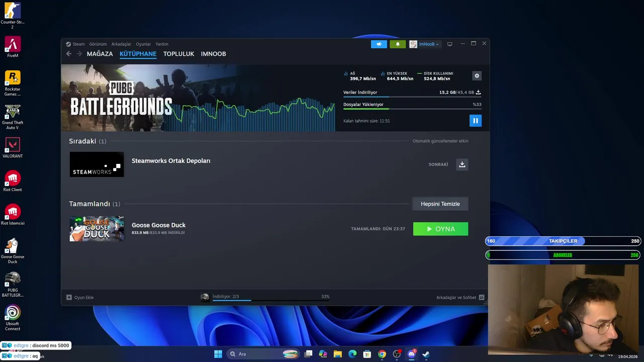The image size is (644, 362).
Task: Open Task View on taskbar
Action: 308,354
